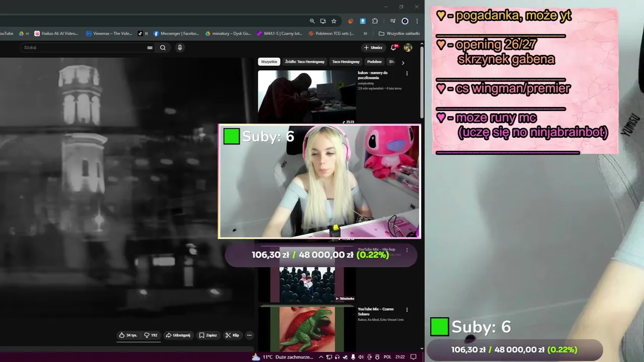644x362 pixels.
Task: Open the Pokémon TCG sets bookmark
Action: 332,34
